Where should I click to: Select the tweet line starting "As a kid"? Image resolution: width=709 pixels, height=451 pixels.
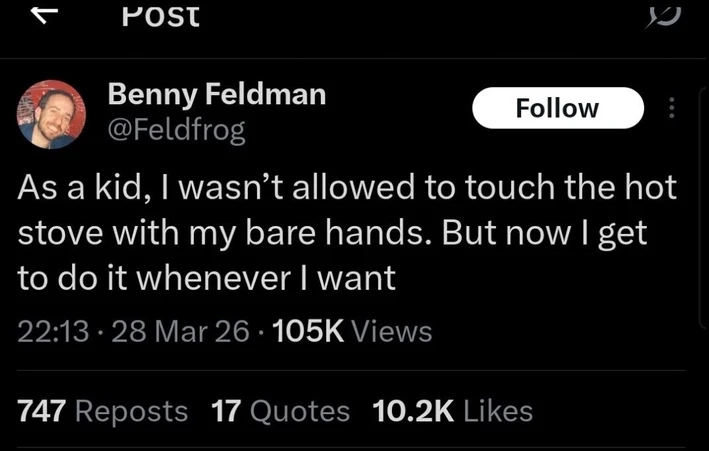(x=347, y=187)
